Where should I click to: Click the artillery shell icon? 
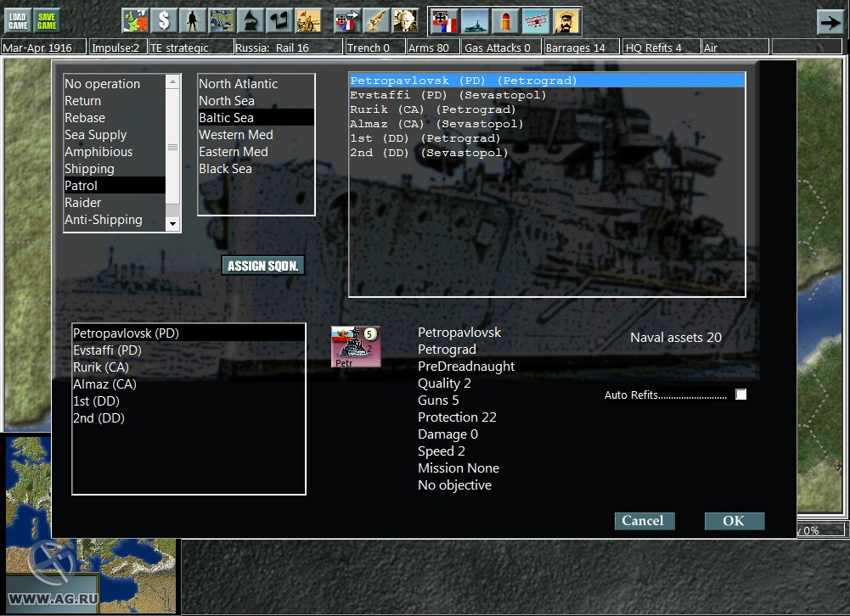click(505, 22)
